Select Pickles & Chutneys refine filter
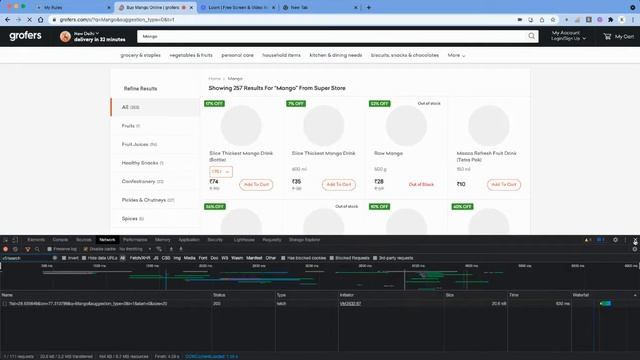 [x=148, y=200]
